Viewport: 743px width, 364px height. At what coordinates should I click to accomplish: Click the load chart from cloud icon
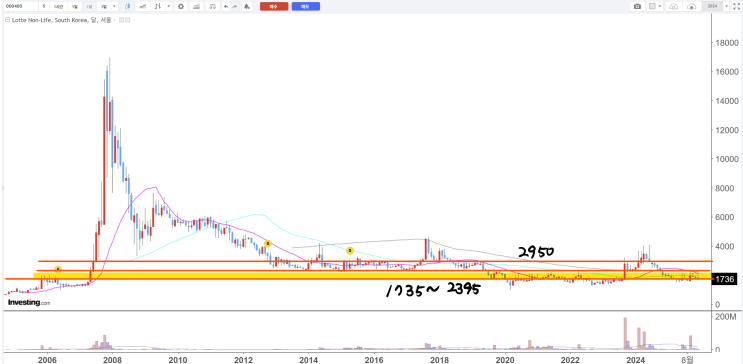pos(673,6)
